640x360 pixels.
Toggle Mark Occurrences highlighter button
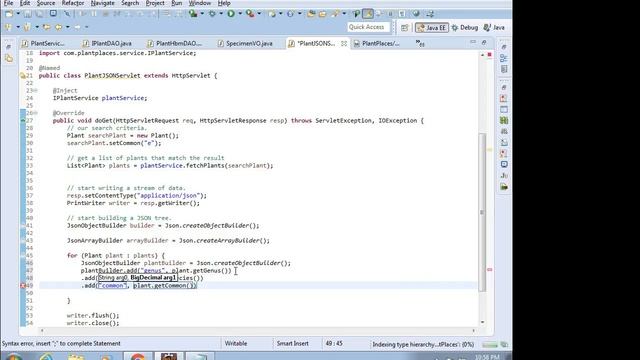click(368, 14)
